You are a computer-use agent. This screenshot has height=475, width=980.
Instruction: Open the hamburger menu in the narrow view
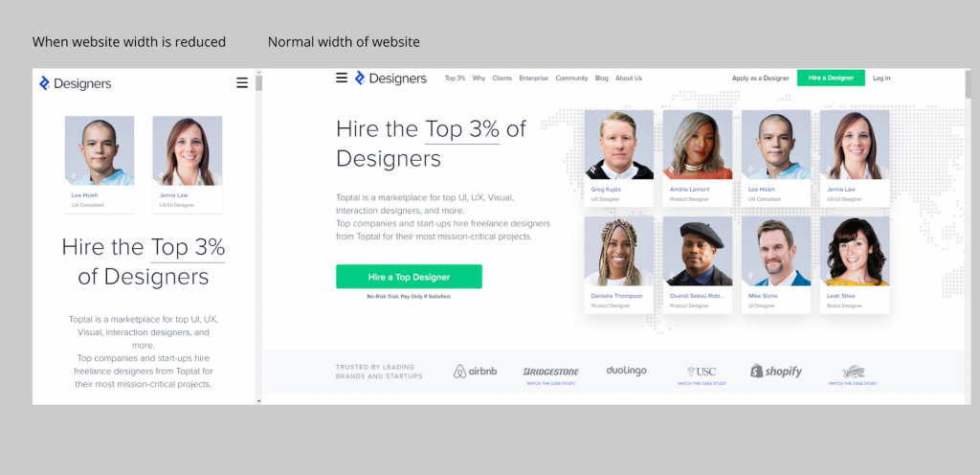(x=242, y=83)
